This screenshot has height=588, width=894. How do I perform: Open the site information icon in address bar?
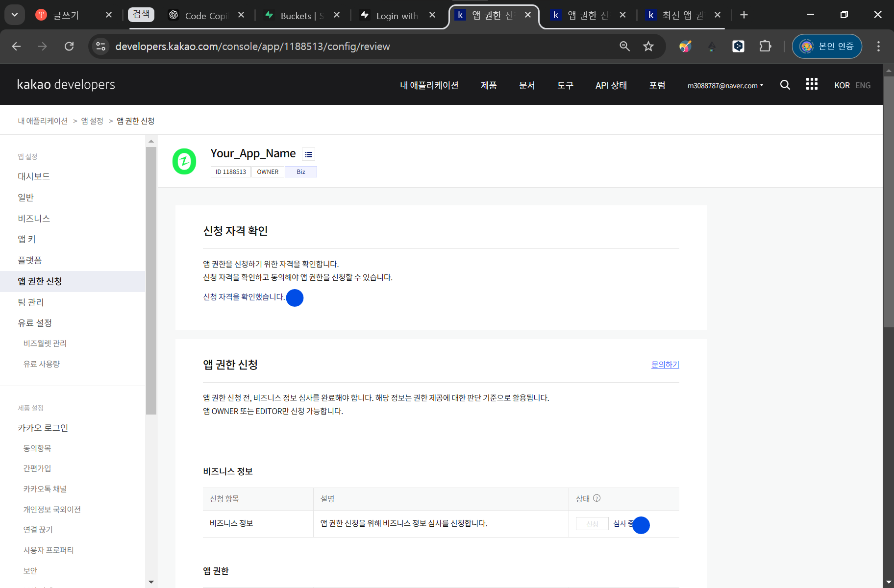click(100, 46)
